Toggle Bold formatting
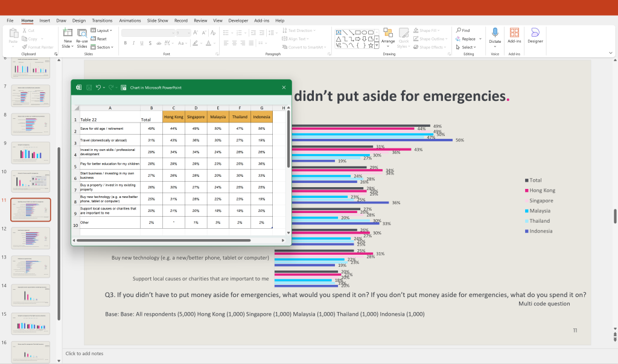Screen dimensions: 618x364 click(x=126, y=43)
